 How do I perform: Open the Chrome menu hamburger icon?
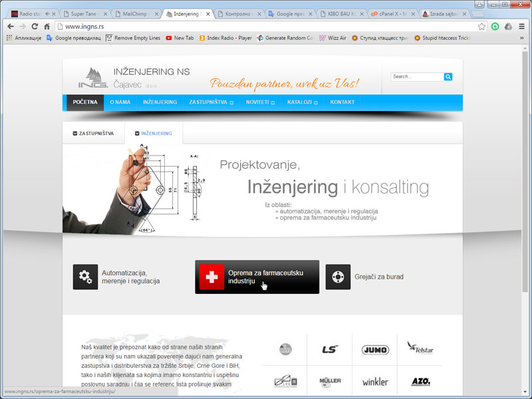[522, 27]
